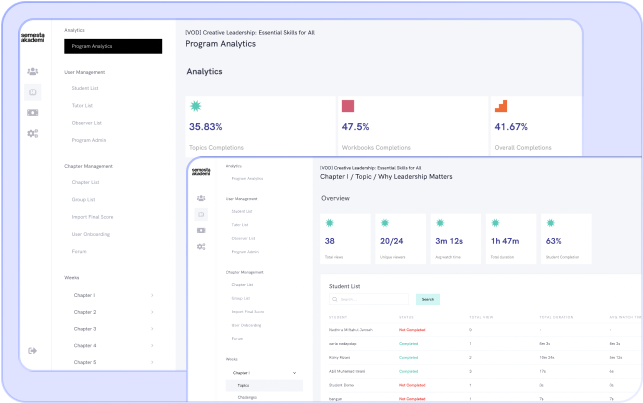643x403 pixels.
Task: Click the green star icon above 20/24
Action: point(385,223)
